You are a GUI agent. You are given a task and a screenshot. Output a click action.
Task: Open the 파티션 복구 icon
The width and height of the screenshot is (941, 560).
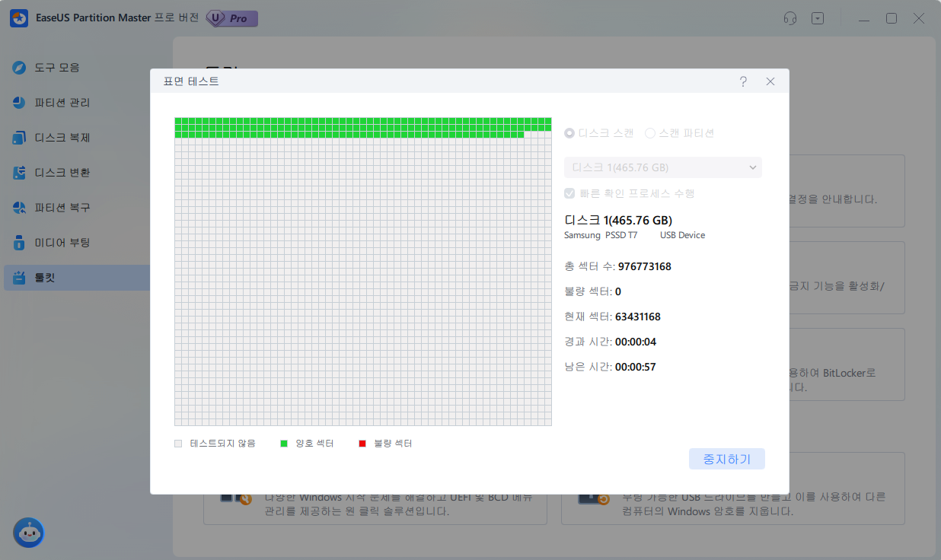tap(20, 208)
